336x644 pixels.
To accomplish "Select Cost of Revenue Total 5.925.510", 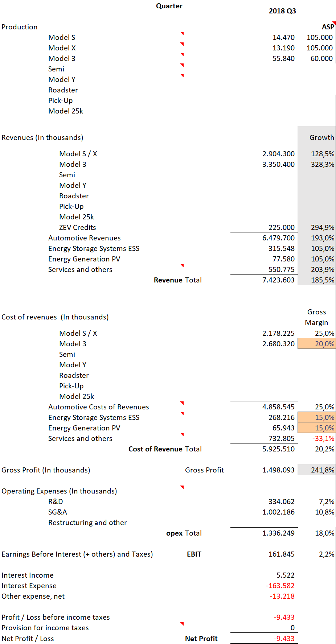I will coord(278,449).
